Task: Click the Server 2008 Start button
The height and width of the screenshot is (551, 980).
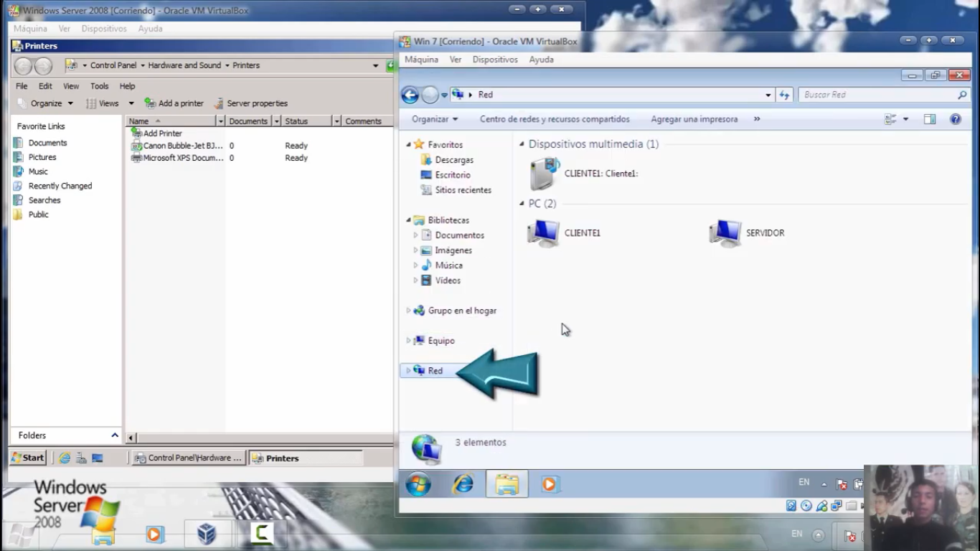Action: point(28,458)
